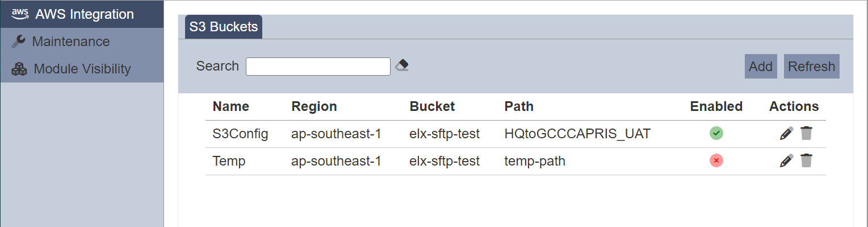Click the Add button

coord(761,67)
